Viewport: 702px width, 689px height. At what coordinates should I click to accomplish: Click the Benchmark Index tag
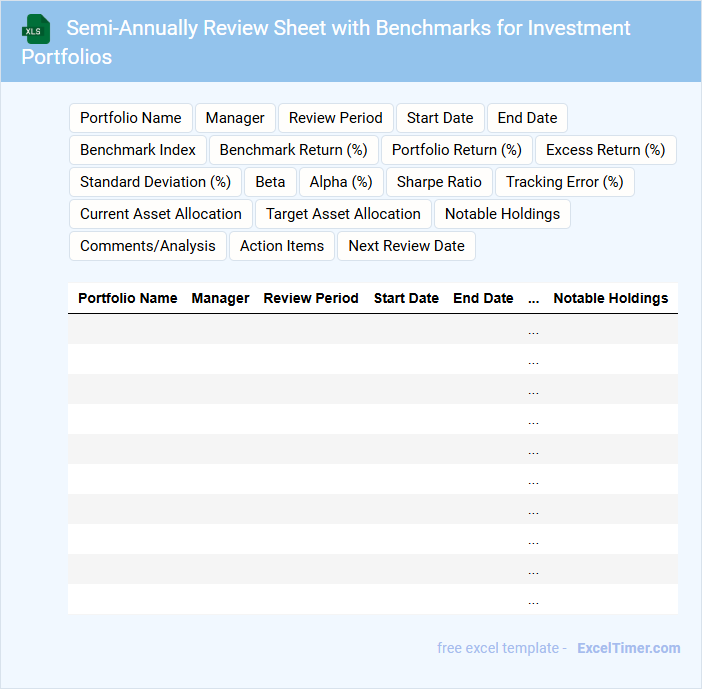pyautogui.click(x=138, y=150)
